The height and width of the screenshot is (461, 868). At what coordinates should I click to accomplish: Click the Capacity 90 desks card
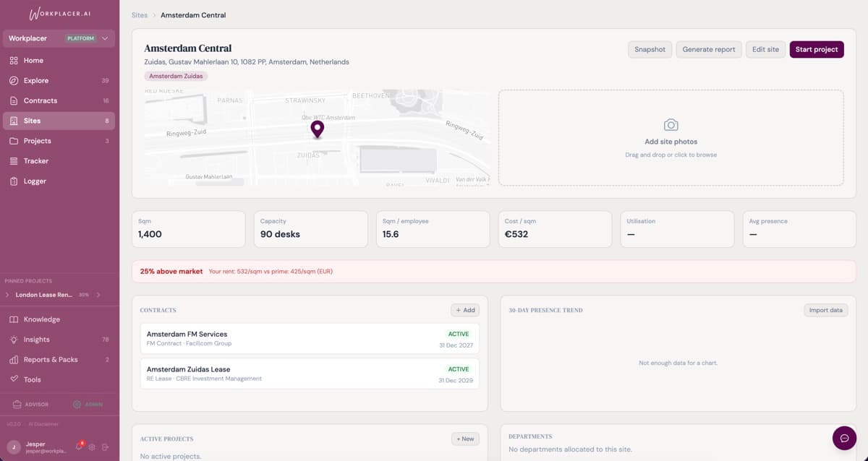click(310, 229)
